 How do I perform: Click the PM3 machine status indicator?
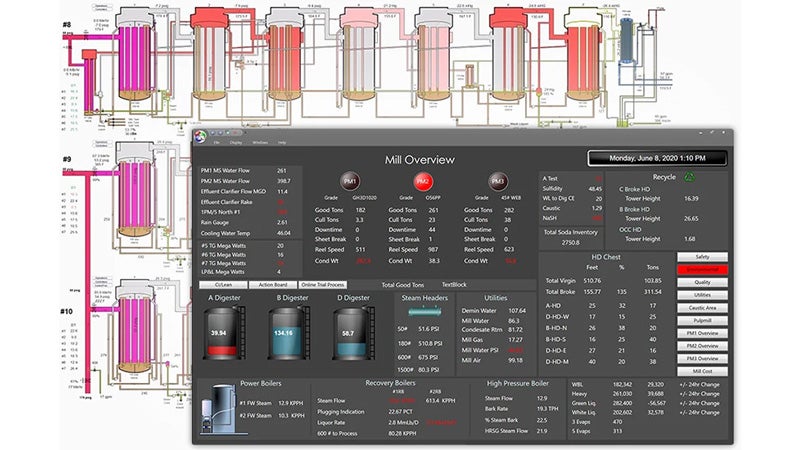tap(498, 180)
